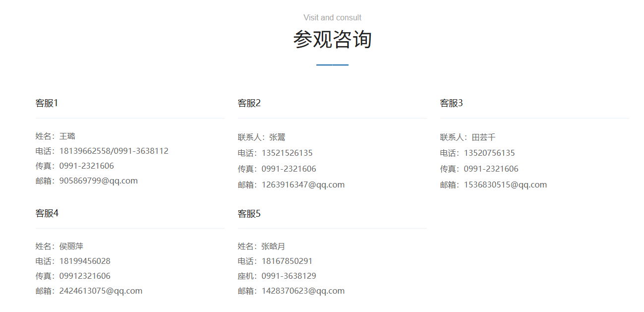Click phone number 13520756135

[x=489, y=153]
